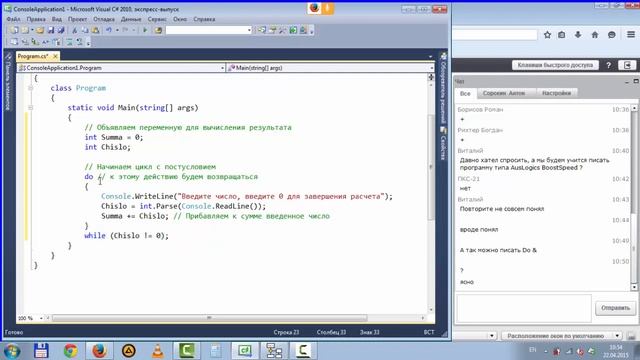Click the Open File folder icon
The width and height of the screenshot is (640, 360).
[x=40, y=30]
